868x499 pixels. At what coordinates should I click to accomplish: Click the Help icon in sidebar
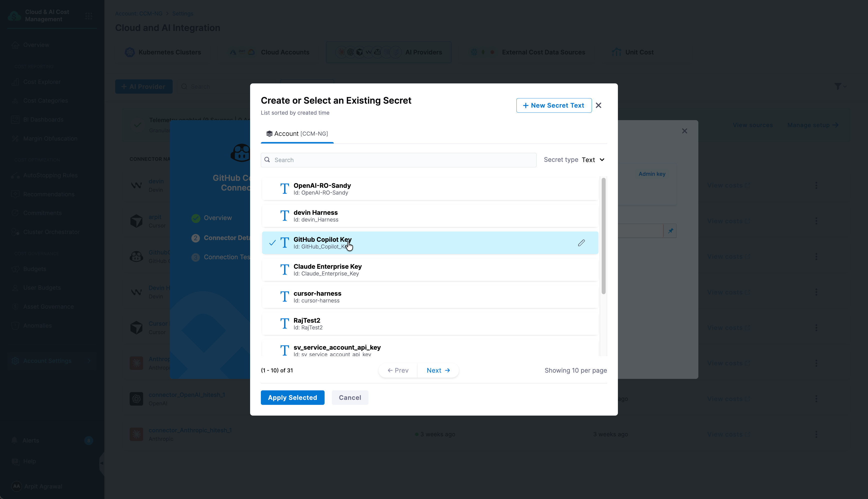pos(15,461)
